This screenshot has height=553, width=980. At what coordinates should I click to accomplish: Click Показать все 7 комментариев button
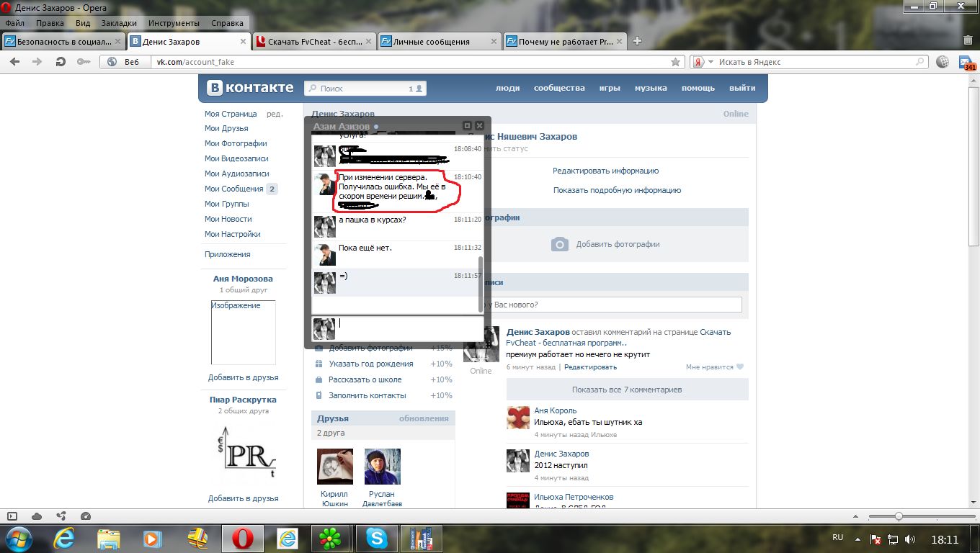pos(627,390)
